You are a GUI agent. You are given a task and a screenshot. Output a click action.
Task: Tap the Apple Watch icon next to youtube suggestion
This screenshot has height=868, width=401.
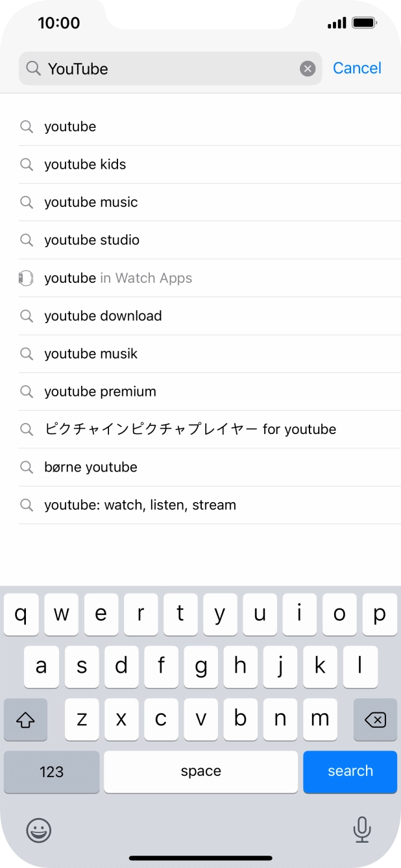[26, 278]
